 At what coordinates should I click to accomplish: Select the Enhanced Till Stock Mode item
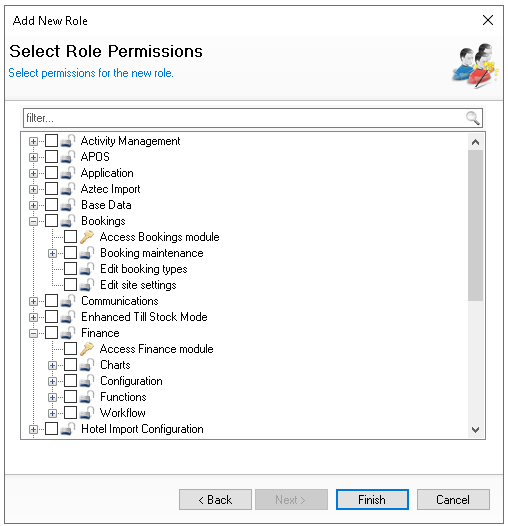pos(144,317)
